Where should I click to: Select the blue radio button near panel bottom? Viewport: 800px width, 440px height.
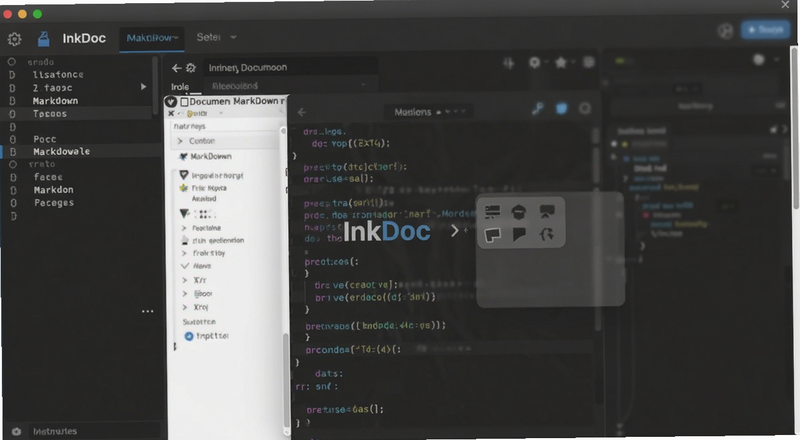(189, 336)
